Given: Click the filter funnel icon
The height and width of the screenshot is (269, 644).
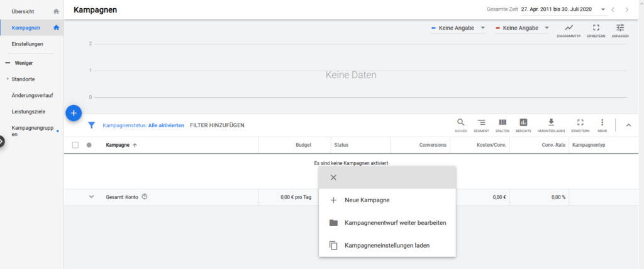Looking at the screenshot, I should pyautogui.click(x=91, y=125).
